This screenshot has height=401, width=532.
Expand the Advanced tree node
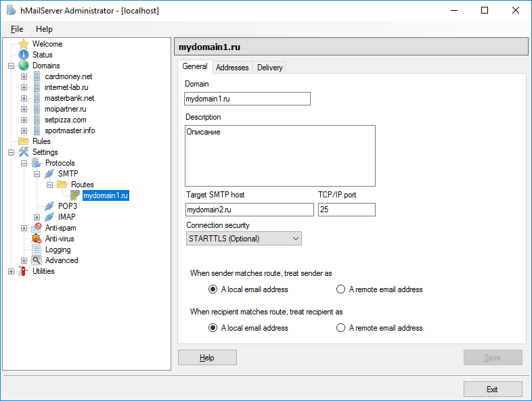24,260
